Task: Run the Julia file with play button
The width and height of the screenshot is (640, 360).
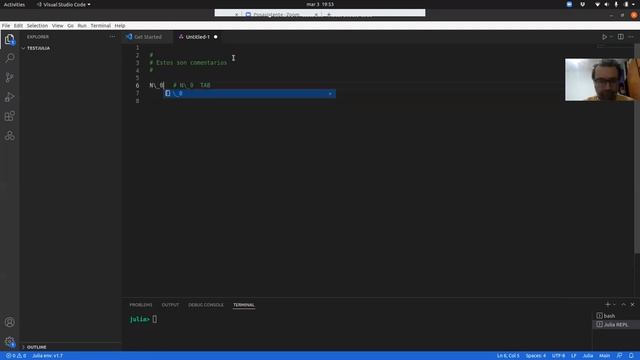Action: (604, 37)
